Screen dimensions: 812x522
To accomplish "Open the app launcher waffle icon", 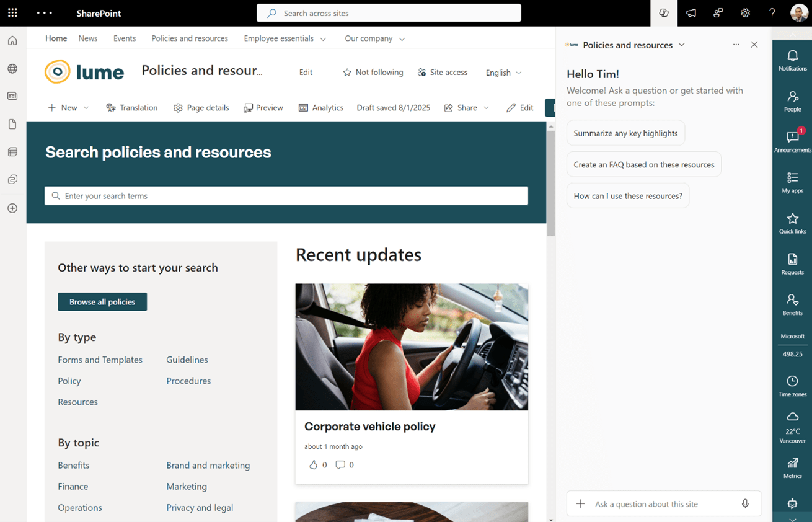I will point(12,13).
